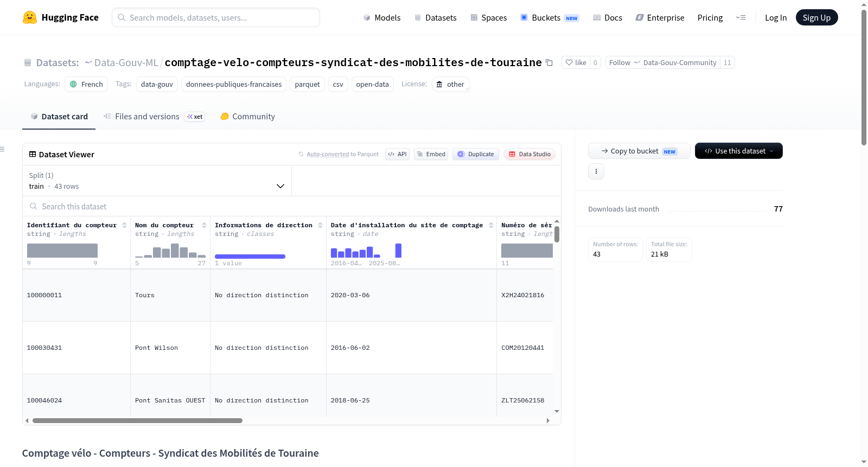Image resolution: width=868 pixels, height=467 pixels.
Task: Expand the Split train dropdown
Action: [157, 181]
